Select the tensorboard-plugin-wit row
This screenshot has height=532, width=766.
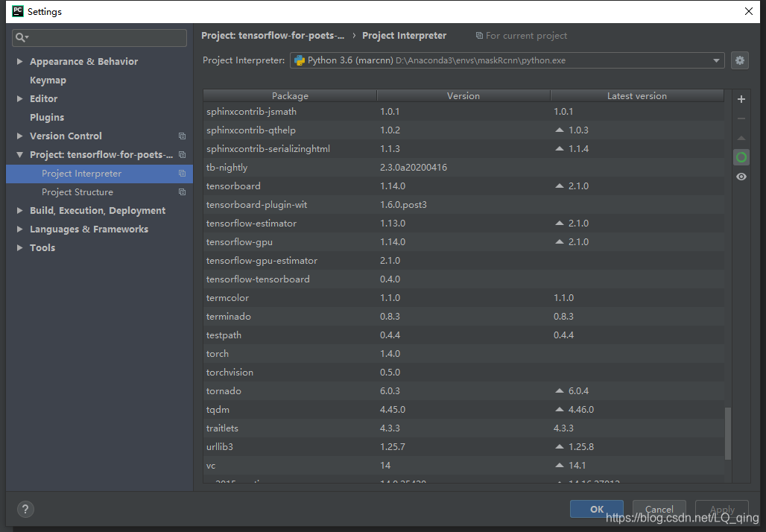(463, 205)
